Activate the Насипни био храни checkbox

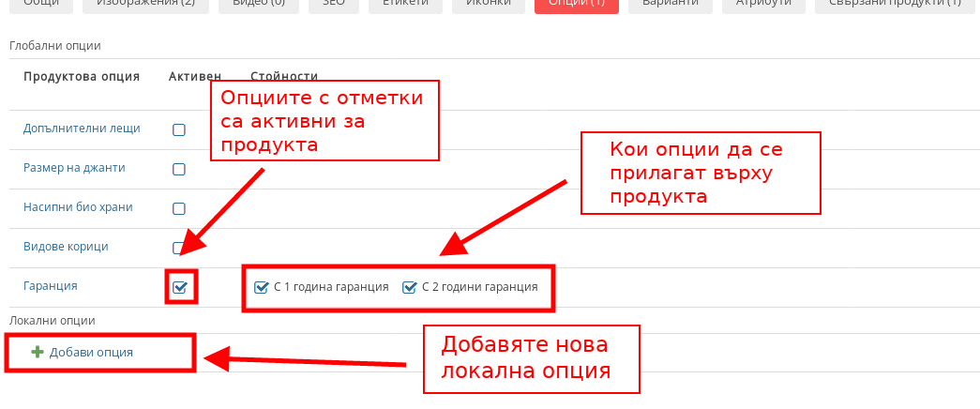(179, 209)
